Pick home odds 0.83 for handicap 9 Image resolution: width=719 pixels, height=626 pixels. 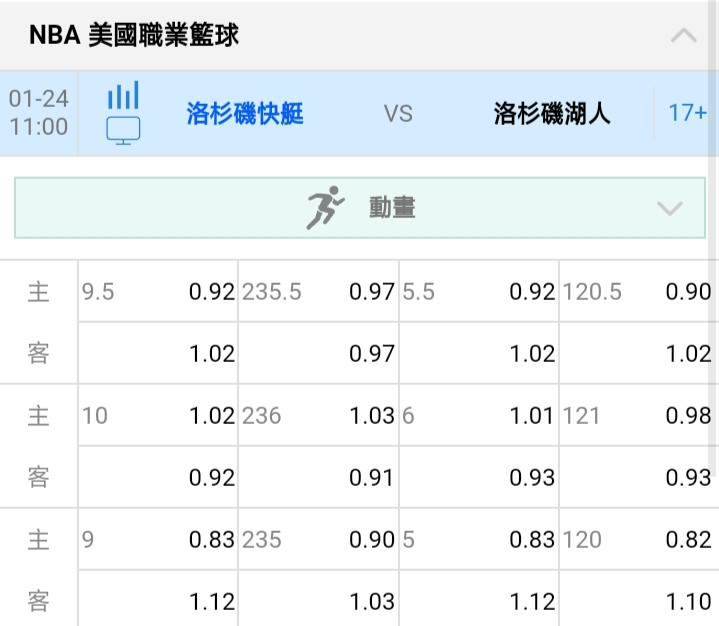pyautogui.click(x=211, y=539)
